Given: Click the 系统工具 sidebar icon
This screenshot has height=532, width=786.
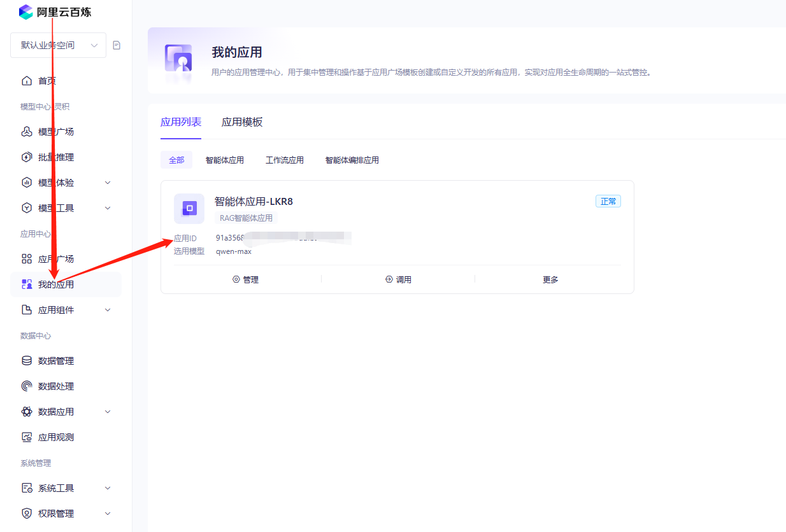Looking at the screenshot, I should 27,488.
